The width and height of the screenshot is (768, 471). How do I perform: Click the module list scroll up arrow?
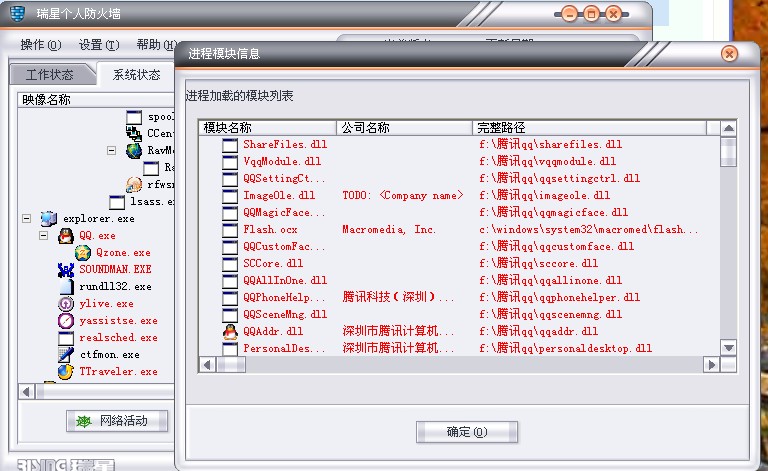pos(728,128)
